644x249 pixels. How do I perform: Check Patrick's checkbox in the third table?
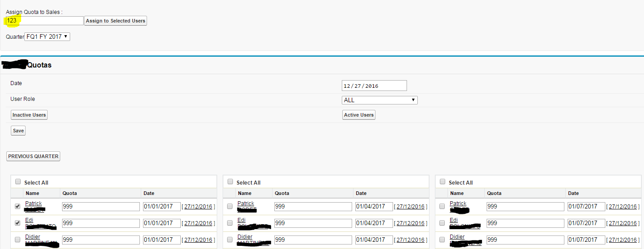point(442,206)
